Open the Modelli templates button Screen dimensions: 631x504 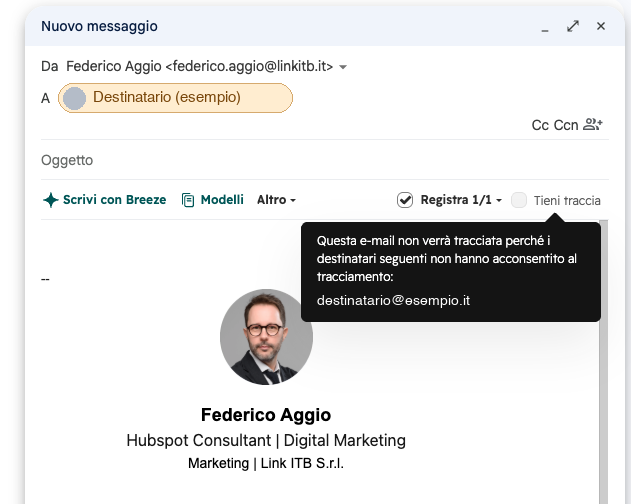212,200
